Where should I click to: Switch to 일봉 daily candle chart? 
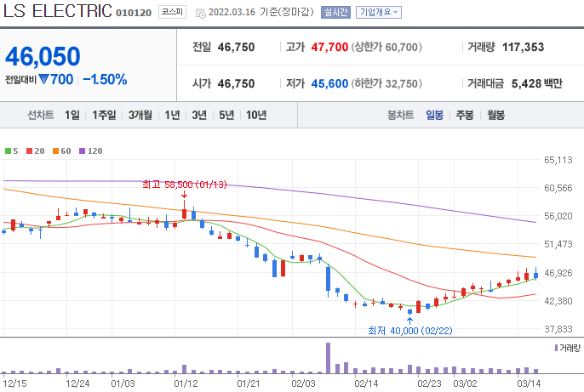pyautogui.click(x=435, y=115)
